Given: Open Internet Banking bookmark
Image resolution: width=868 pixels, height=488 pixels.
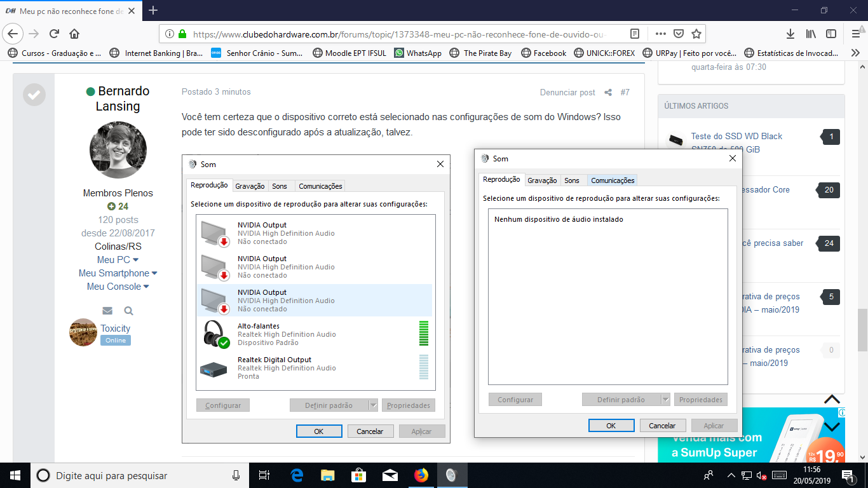Looking at the screenshot, I should click(x=156, y=53).
